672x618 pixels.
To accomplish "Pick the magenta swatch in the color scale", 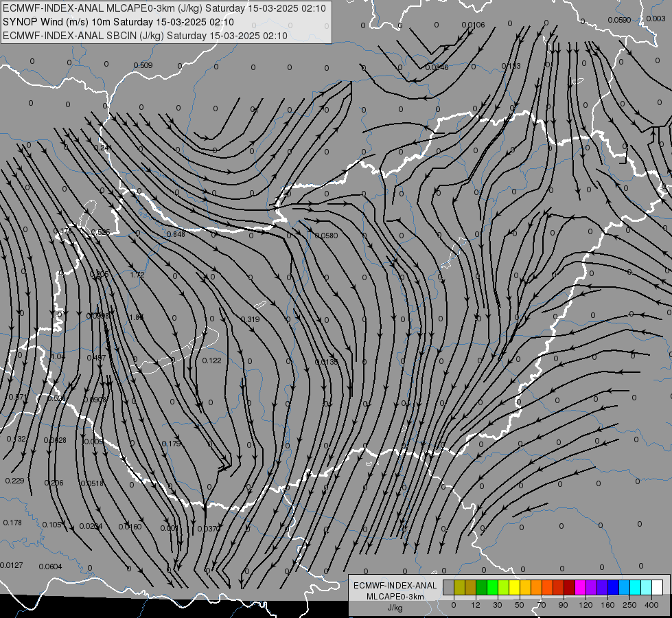I will pyautogui.click(x=581, y=587).
